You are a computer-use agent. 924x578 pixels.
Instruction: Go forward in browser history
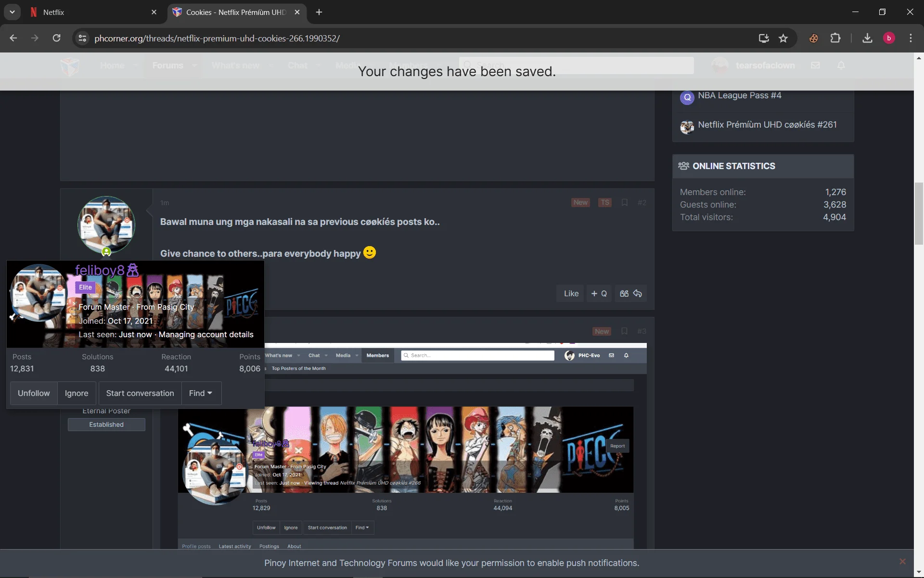click(35, 38)
